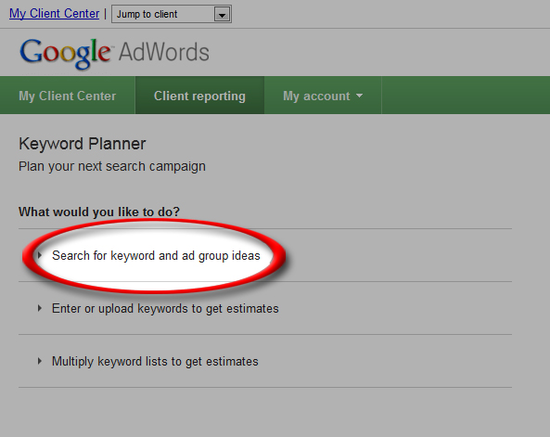Image resolution: width=550 pixels, height=437 pixels.
Task: Open the Jump to client dropdown arrow
Action: click(222, 14)
